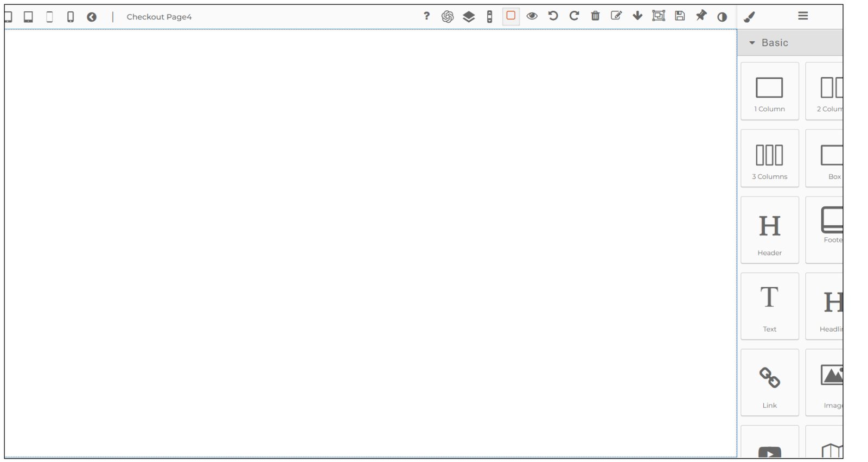The image size is (868, 462).
Task: Clear canvas with the trash icon
Action: (595, 16)
